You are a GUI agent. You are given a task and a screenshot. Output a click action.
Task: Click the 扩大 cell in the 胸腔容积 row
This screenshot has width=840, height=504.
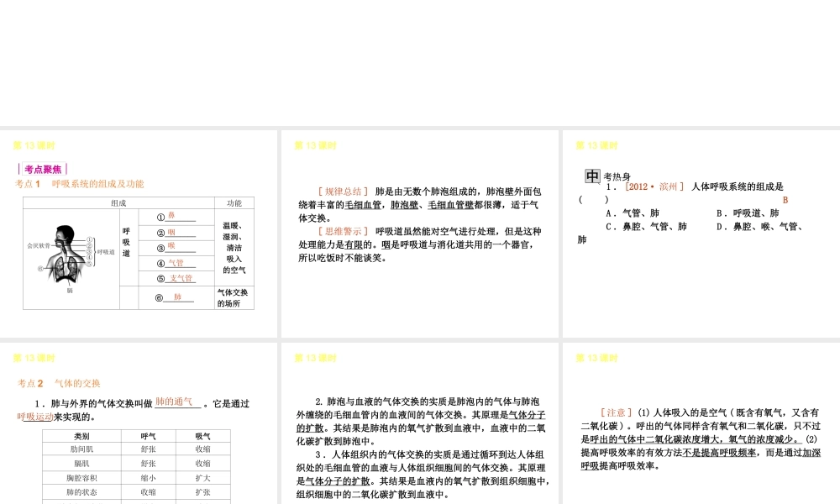click(x=203, y=478)
